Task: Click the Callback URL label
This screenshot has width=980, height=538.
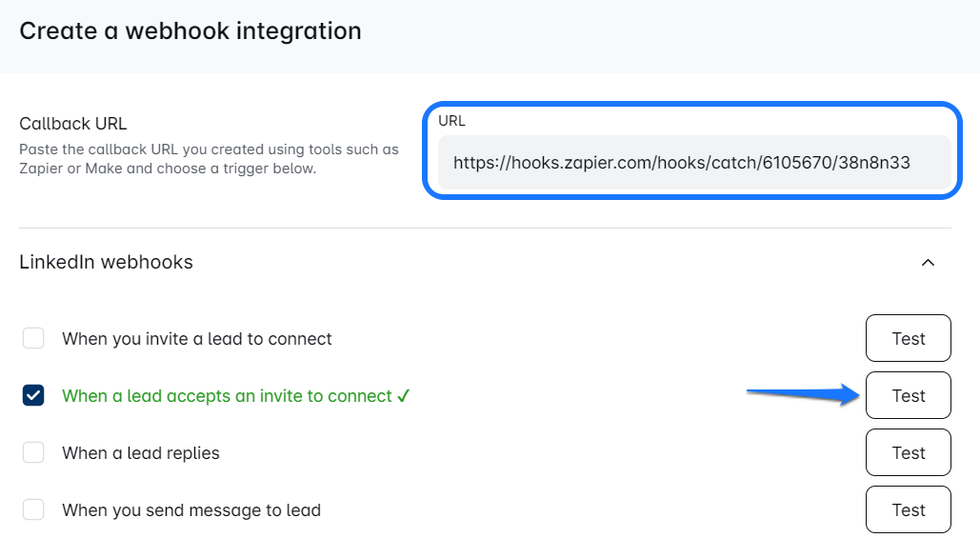Action: click(x=73, y=124)
